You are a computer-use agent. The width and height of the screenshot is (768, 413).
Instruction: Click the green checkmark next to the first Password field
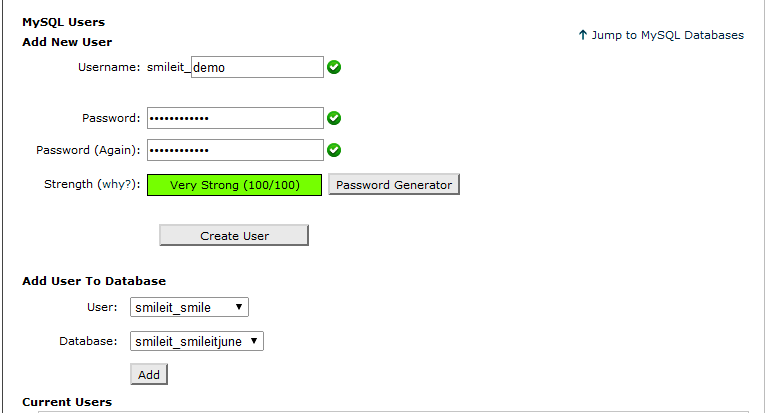click(335, 118)
